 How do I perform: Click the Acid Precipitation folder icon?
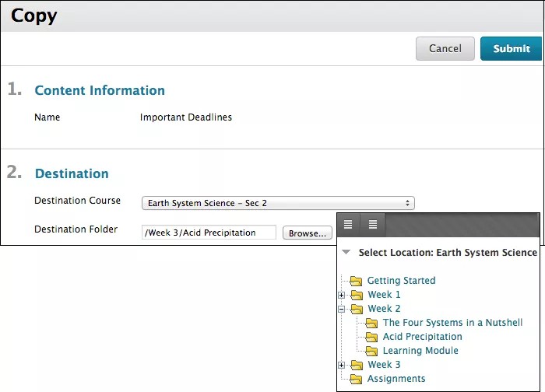371,337
